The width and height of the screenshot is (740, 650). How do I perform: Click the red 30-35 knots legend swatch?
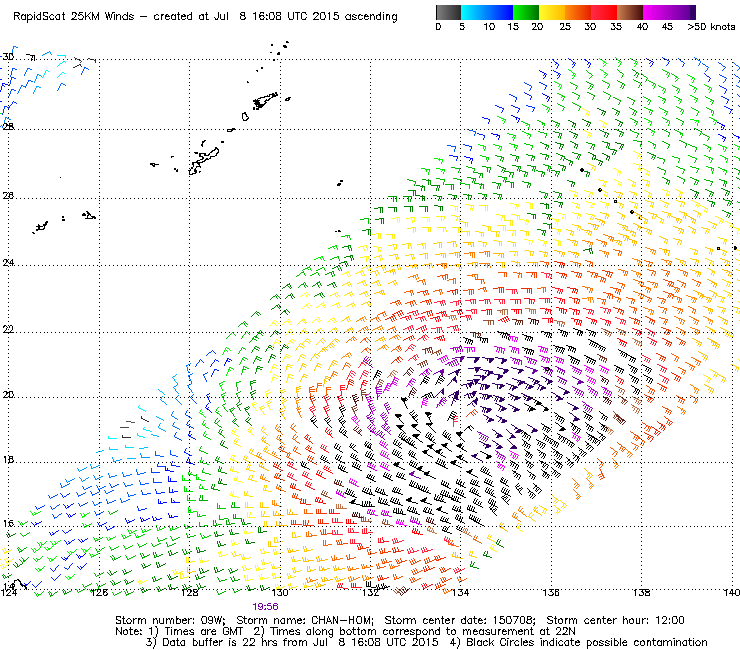click(604, 12)
